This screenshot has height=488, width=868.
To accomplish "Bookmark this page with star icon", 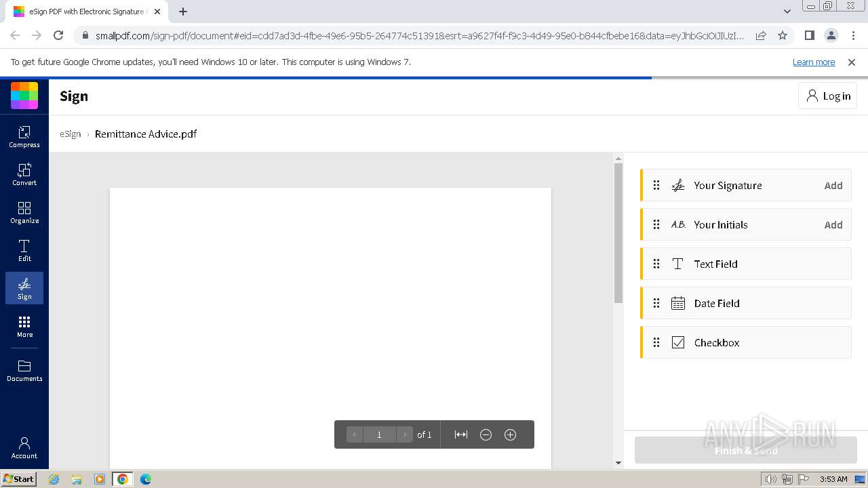I will pos(783,35).
